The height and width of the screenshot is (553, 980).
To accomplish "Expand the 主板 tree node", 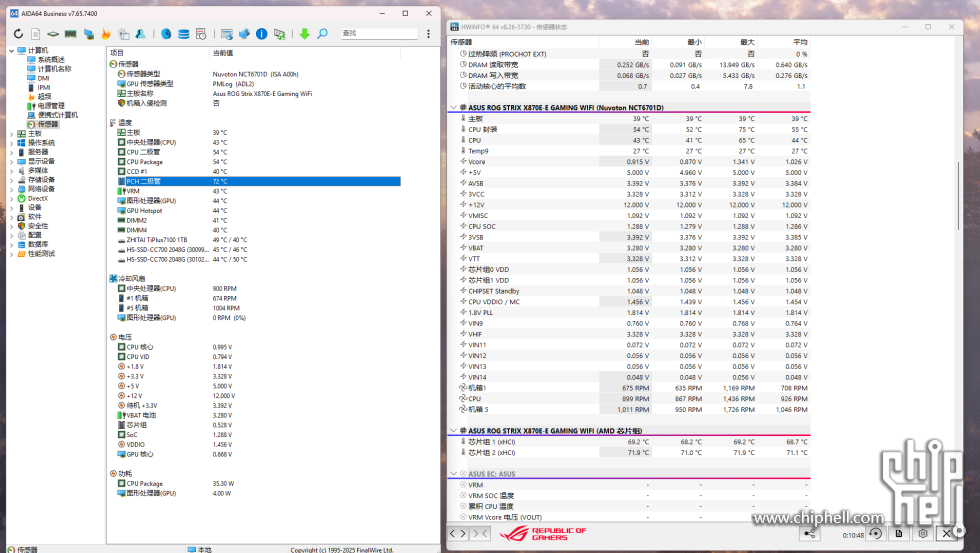I will (x=11, y=134).
